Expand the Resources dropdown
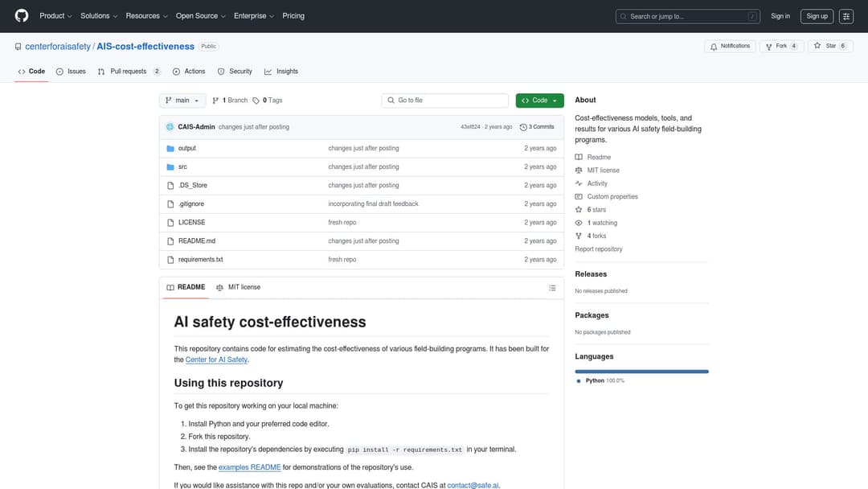The height and width of the screenshot is (489, 868). tap(146, 16)
